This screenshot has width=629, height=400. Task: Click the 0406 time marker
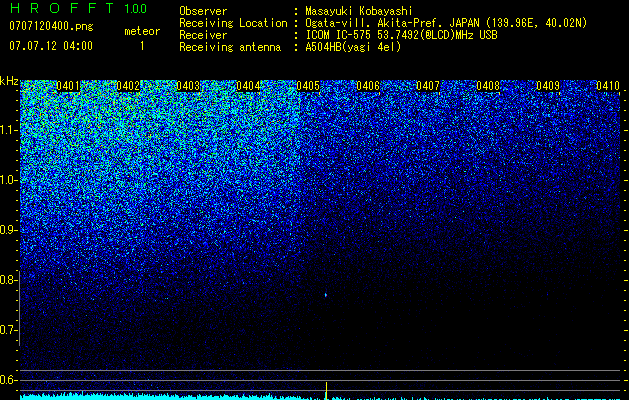[368, 86]
